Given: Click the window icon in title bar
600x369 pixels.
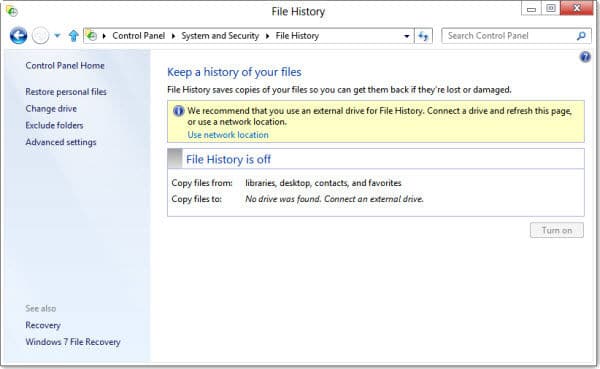Looking at the screenshot, I should click(12, 11).
